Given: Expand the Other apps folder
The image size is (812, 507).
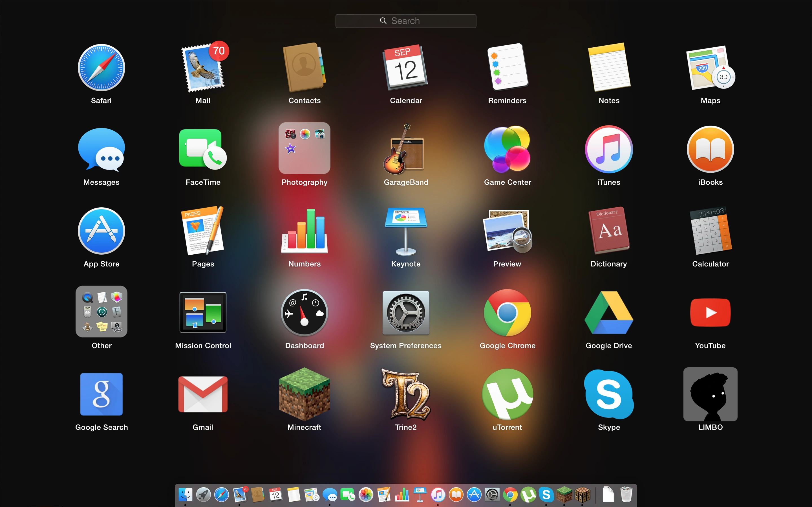Looking at the screenshot, I should 101,312.
